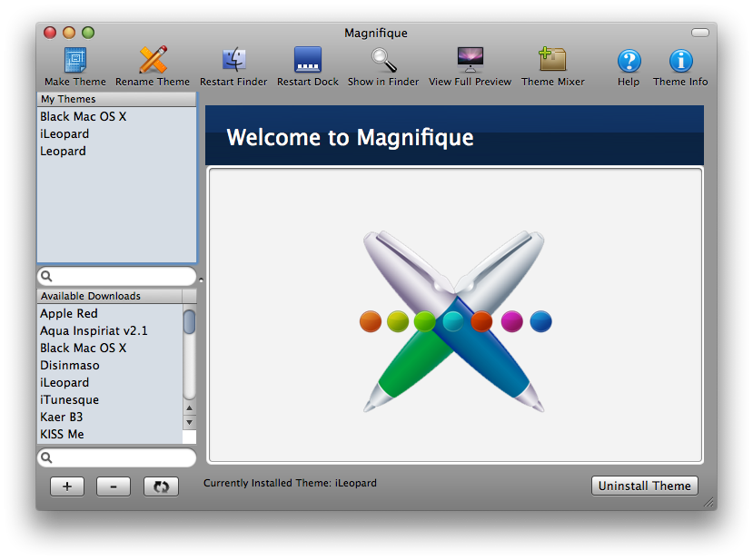The width and height of the screenshot is (753, 560).
Task: Click the downloads list scrollbar thumb
Action: tap(190, 321)
